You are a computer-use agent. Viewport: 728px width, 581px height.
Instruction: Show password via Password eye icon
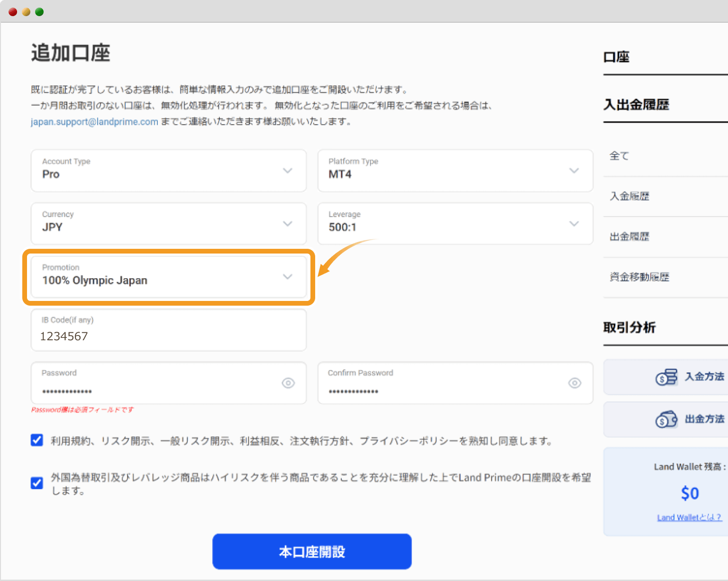[x=288, y=383]
